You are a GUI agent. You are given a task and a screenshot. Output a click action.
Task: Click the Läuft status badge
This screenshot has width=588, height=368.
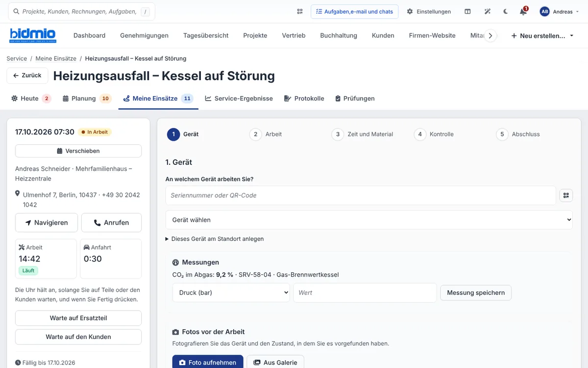(x=28, y=270)
